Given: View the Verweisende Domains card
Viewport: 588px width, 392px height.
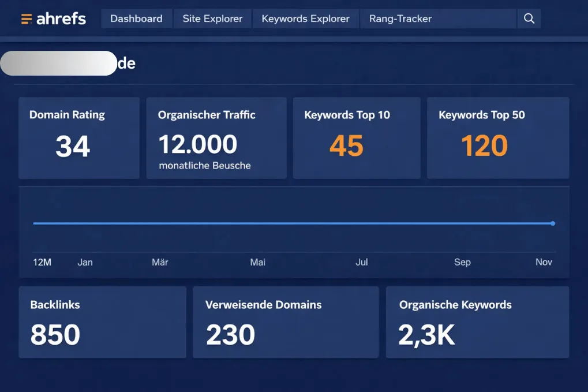Looking at the screenshot, I should coord(285,322).
